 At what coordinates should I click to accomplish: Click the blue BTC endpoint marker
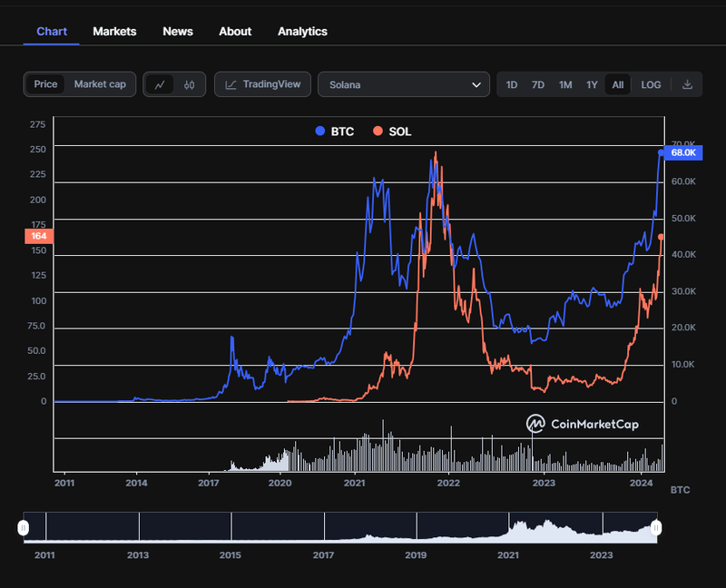coord(661,152)
